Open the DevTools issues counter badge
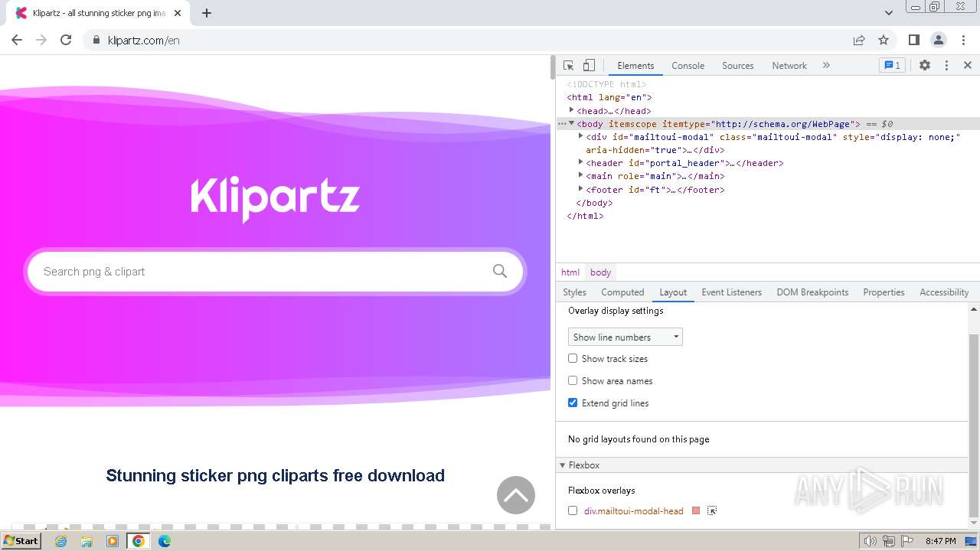 (x=892, y=66)
